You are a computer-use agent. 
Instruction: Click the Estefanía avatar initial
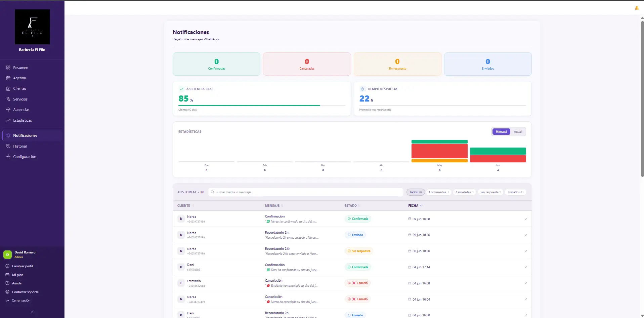(181, 283)
